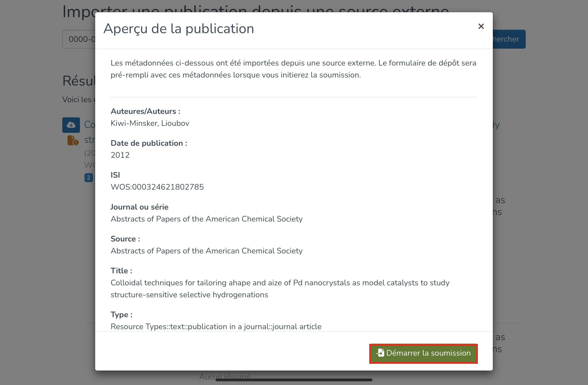Click the Auteures/Auteurs field label
The image size is (588, 385).
145,111
